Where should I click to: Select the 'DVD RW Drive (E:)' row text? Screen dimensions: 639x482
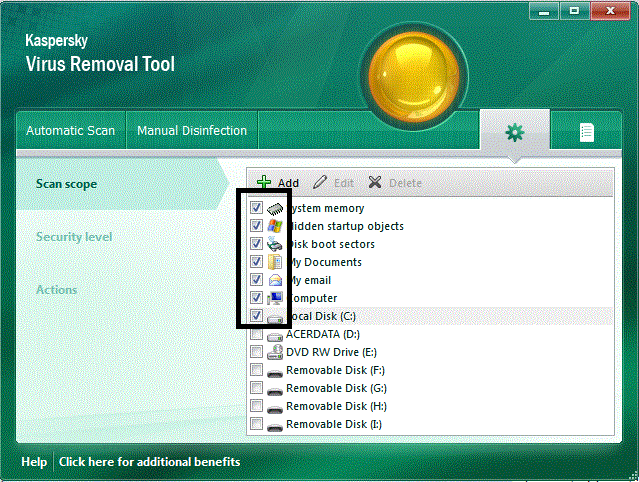coord(332,352)
